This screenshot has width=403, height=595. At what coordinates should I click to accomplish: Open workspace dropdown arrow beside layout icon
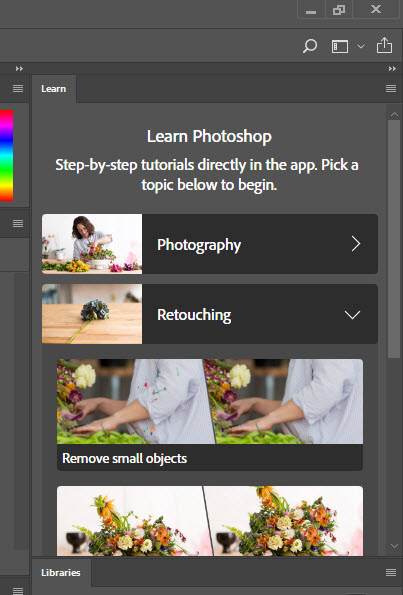click(361, 46)
